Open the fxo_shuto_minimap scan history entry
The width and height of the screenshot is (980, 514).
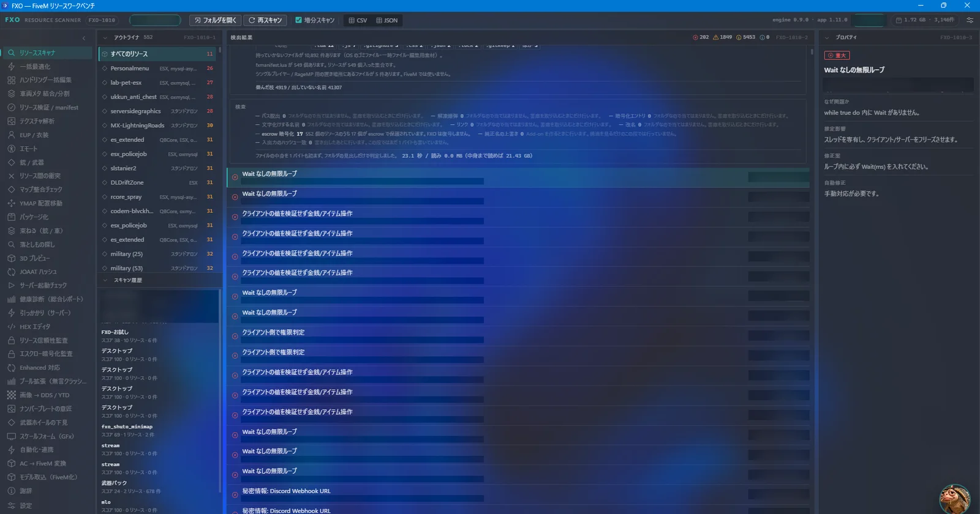tap(158, 431)
